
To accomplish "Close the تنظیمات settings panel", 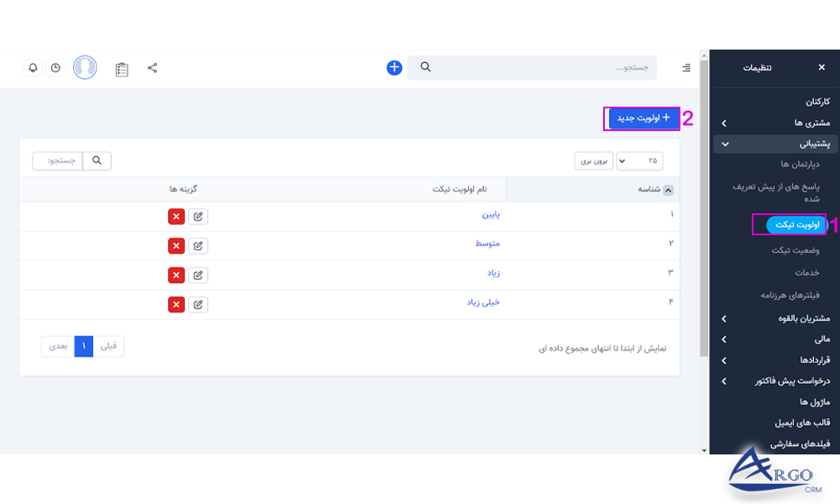I will pyautogui.click(x=821, y=67).
